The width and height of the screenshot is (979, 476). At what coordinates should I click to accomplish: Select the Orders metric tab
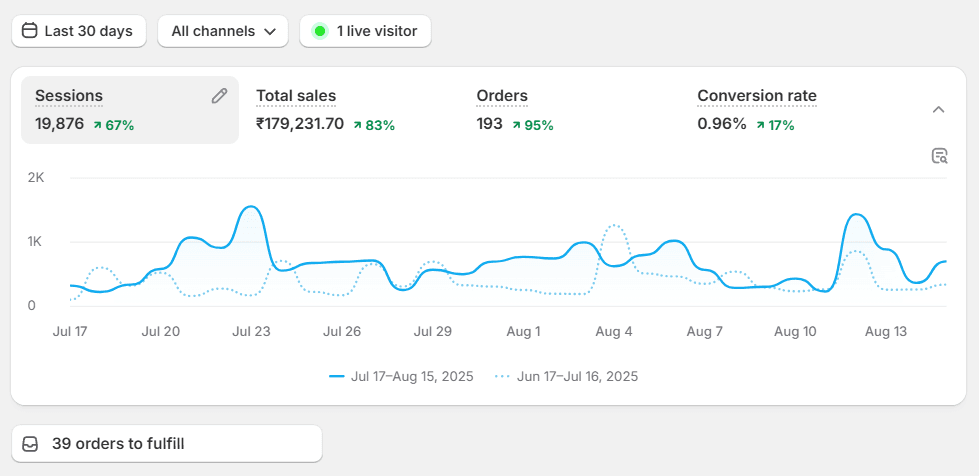tap(502, 96)
